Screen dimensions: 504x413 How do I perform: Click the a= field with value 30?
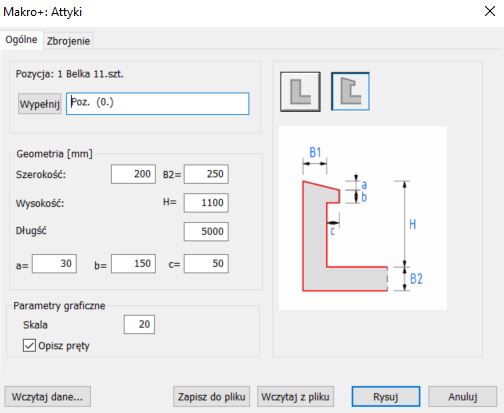pyautogui.click(x=54, y=264)
